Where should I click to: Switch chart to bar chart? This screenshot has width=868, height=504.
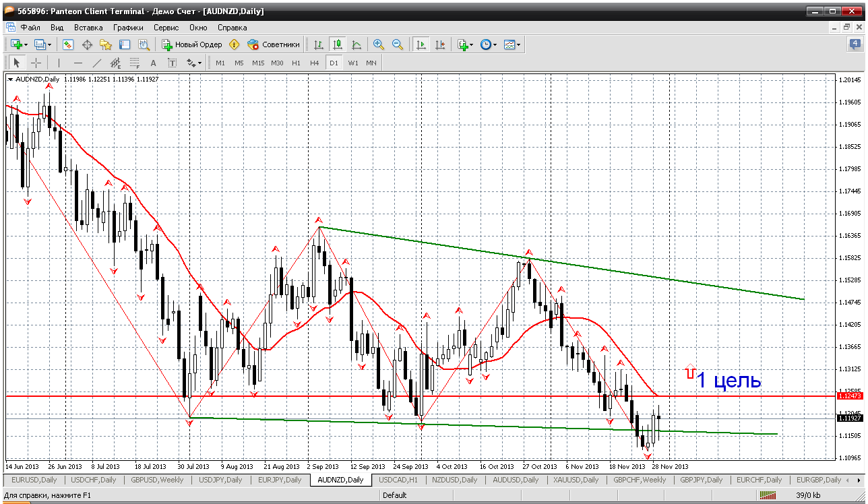(x=319, y=44)
